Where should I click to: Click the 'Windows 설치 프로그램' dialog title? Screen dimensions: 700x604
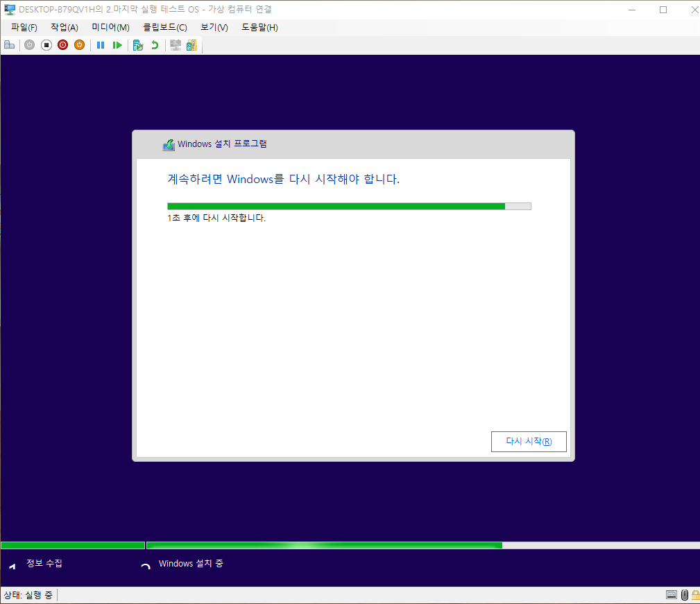coord(222,144)
